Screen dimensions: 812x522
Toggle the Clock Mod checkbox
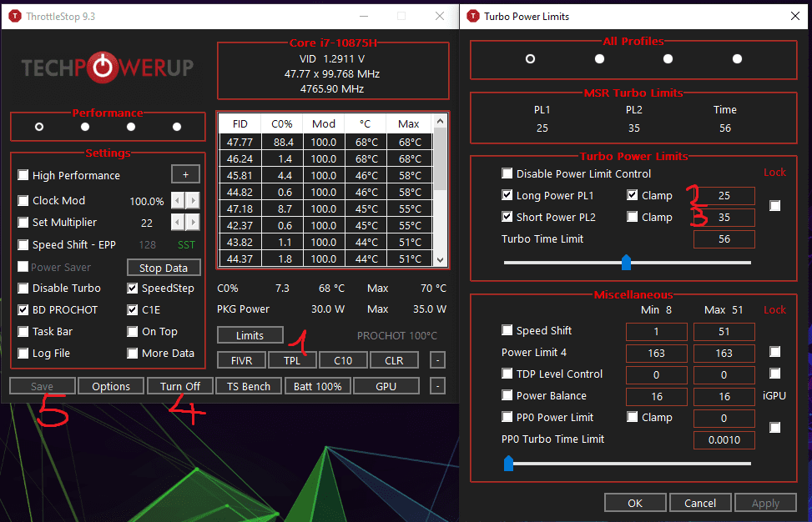pos(23,200)
